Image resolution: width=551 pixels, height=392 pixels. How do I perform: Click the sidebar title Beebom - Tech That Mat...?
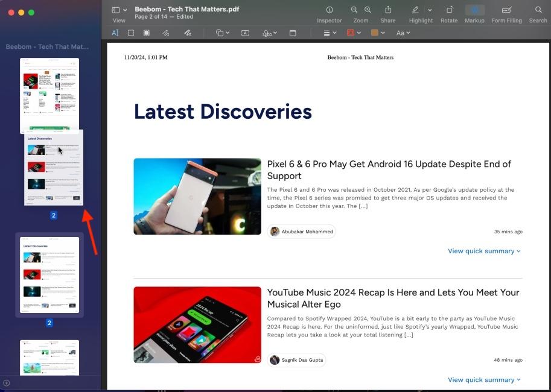pos(48,46)
